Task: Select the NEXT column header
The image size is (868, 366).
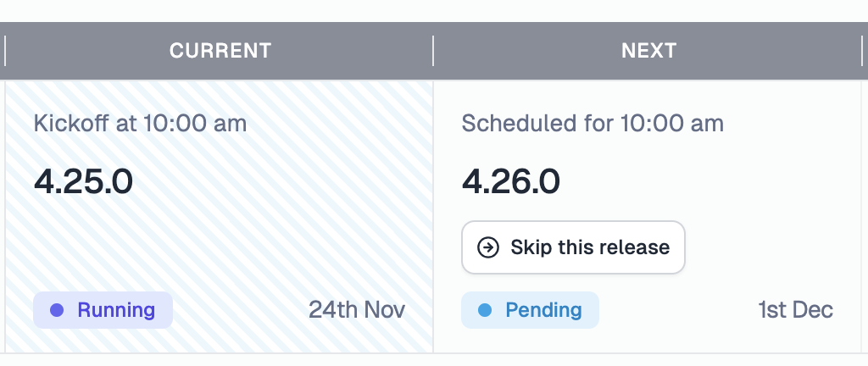Action: pos(648,51)
